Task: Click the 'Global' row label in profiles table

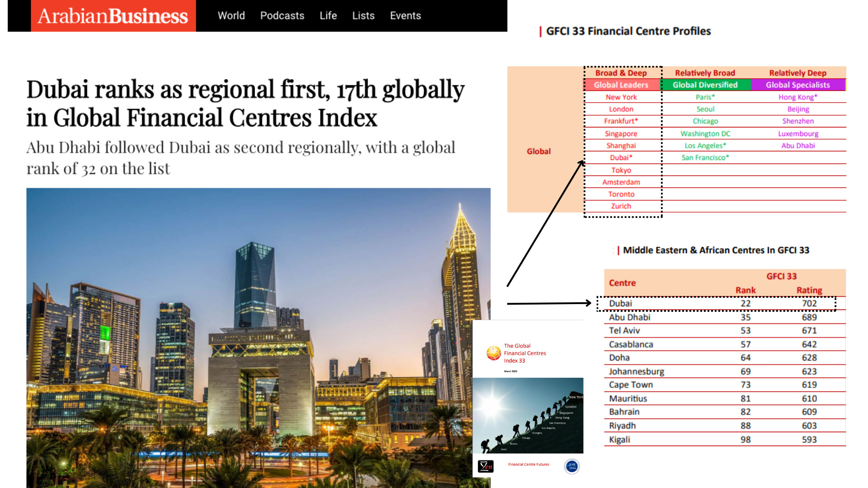Action: 538,151
